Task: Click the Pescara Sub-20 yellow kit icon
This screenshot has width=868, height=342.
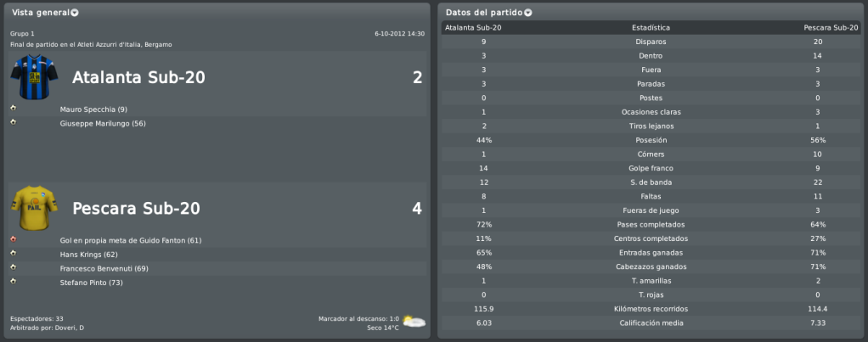Action: click(34, 208)
